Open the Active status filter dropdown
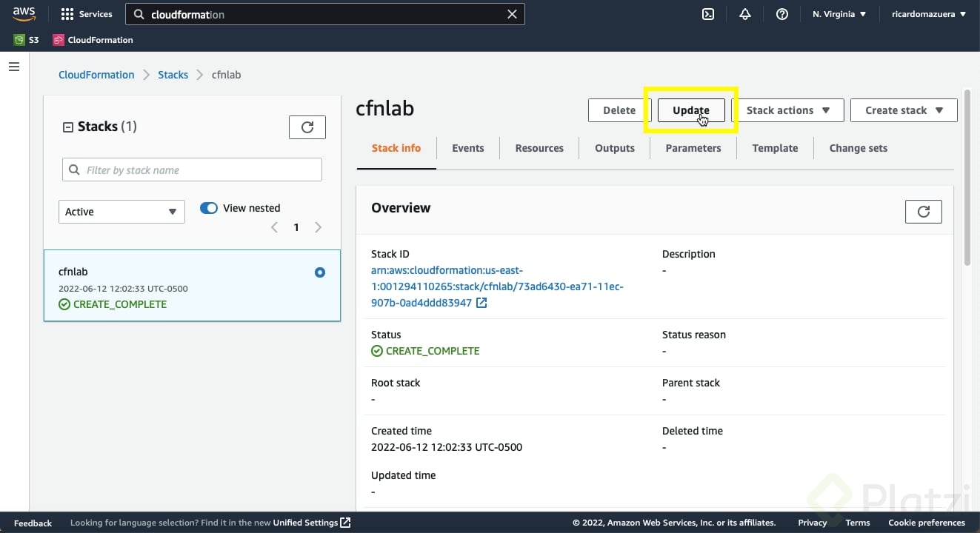 pos(121,212)
